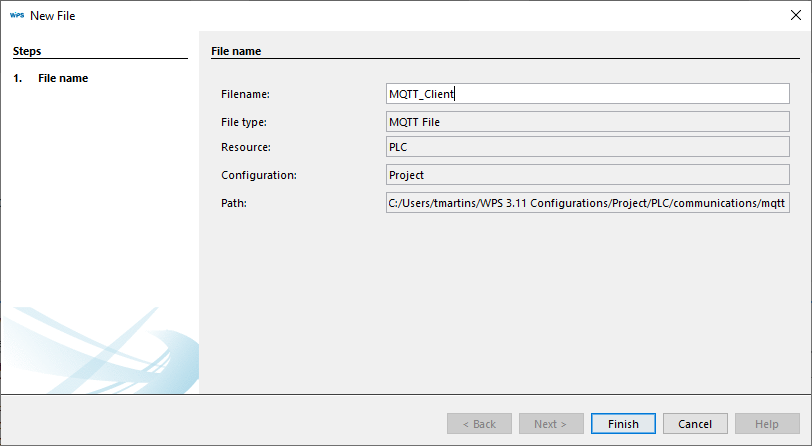Click the disabled Back button
812x446 pixels.
pos(479,424)
